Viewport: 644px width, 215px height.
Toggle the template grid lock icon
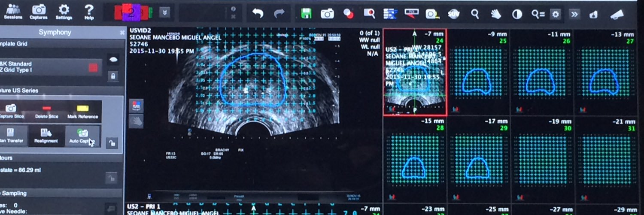click(113, 76)
